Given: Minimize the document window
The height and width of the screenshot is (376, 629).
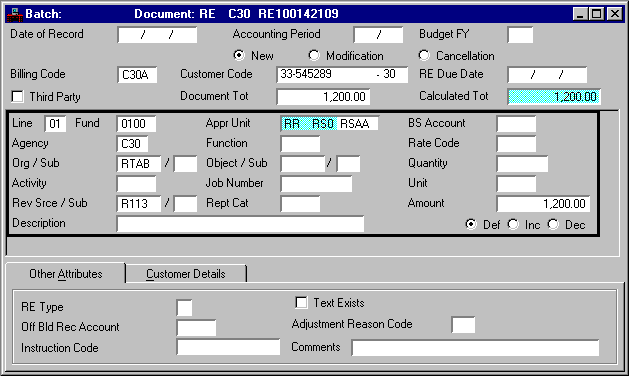Looking at the screenshot, I should tap(580, 14).
